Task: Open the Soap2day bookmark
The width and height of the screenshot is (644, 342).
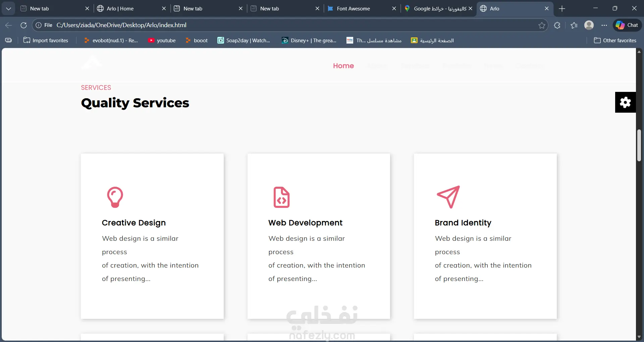Action: point(244,40)
